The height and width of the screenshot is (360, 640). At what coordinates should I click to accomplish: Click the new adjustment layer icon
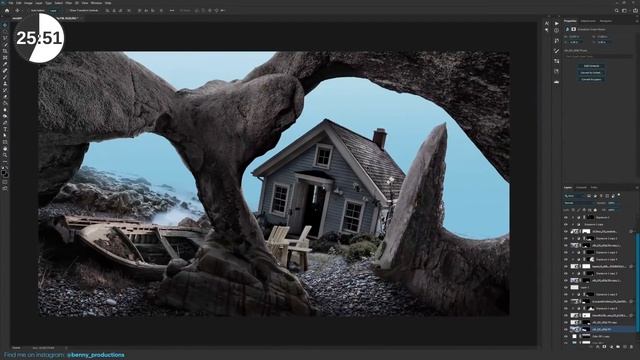coord(611,347)
